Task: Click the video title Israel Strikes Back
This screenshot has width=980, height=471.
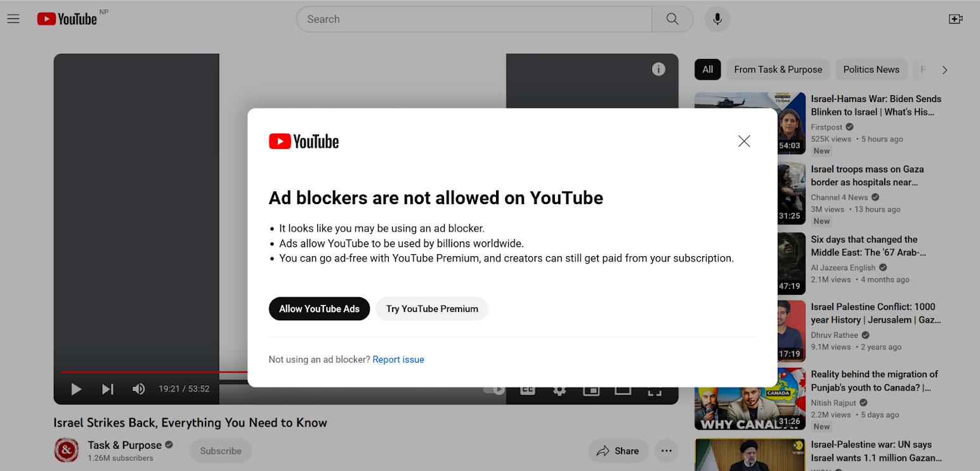Action: click(190, 423)
